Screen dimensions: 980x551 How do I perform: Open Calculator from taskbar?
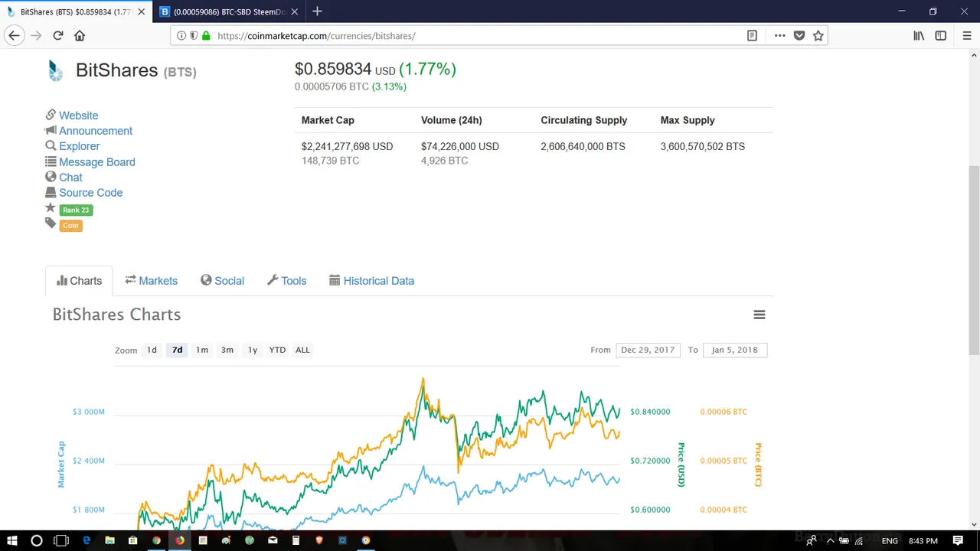[296, 540]
